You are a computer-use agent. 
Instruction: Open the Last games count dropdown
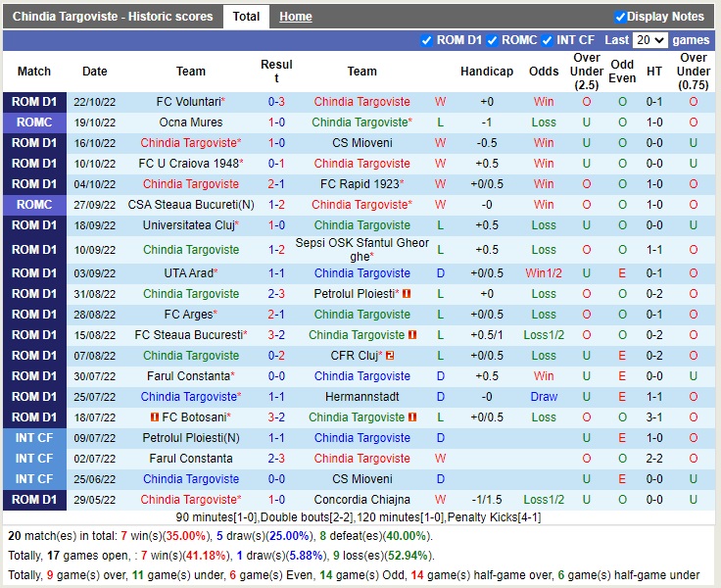(x=650, y=40)
